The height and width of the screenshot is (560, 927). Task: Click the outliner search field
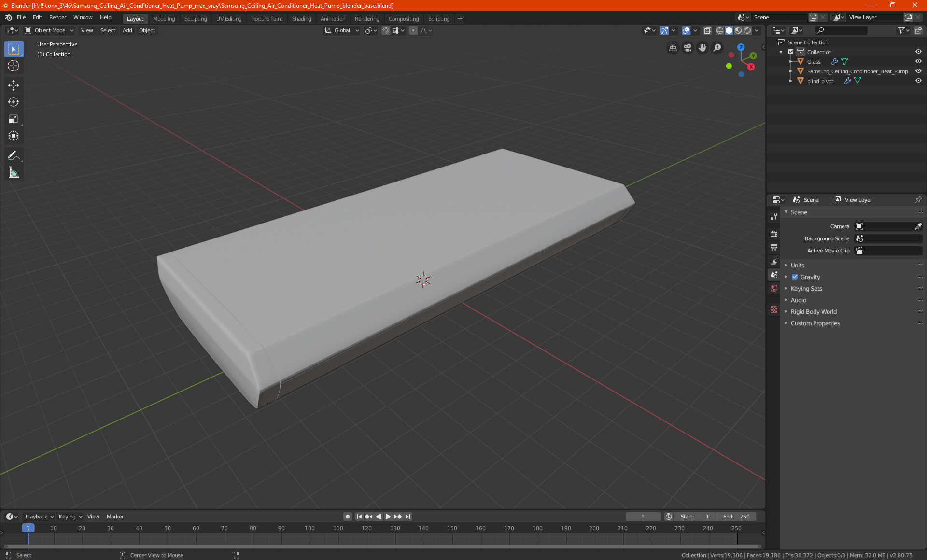click(841, 30)
